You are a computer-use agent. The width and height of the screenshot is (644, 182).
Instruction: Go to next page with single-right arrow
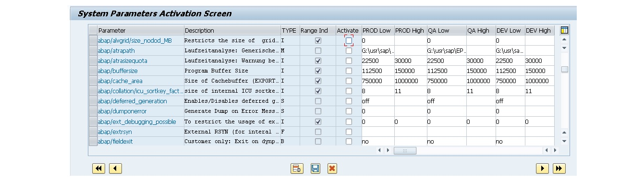click(x=542, y=169)
